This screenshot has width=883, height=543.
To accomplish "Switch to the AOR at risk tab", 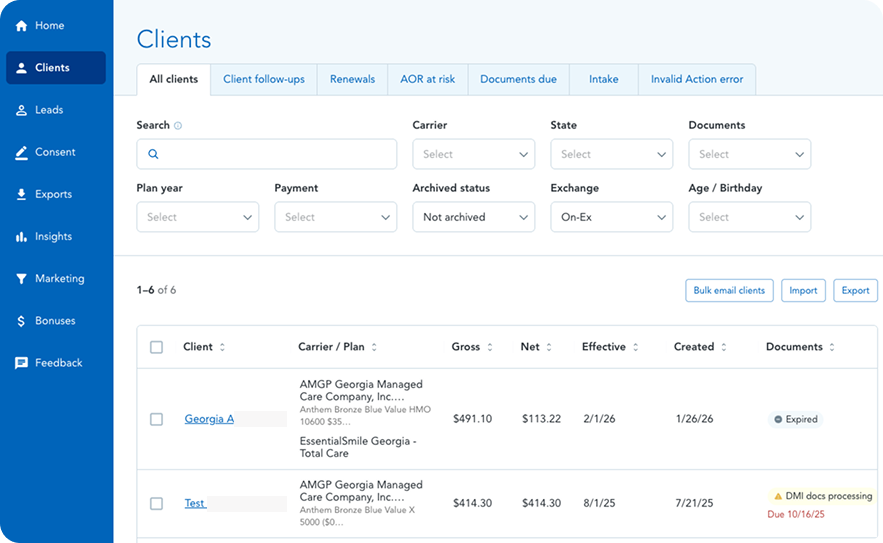I will pos(427,79).
